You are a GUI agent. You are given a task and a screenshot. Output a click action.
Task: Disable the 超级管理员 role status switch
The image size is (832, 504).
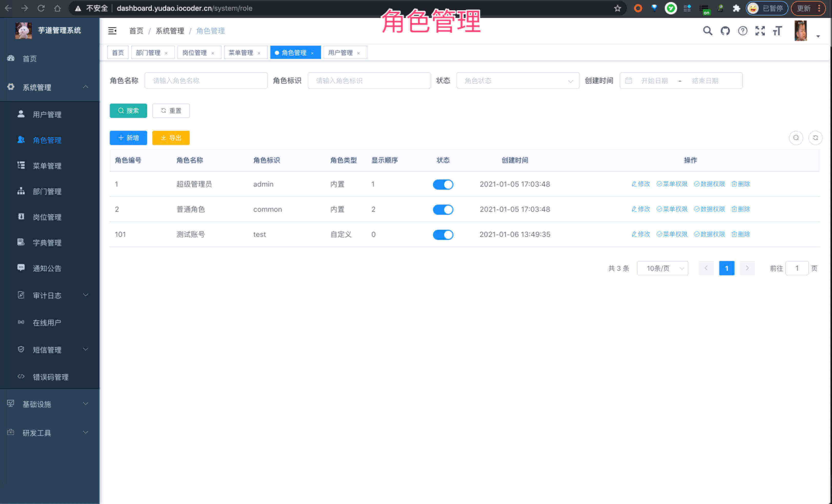pyautogui.click(x=443, y=184)
